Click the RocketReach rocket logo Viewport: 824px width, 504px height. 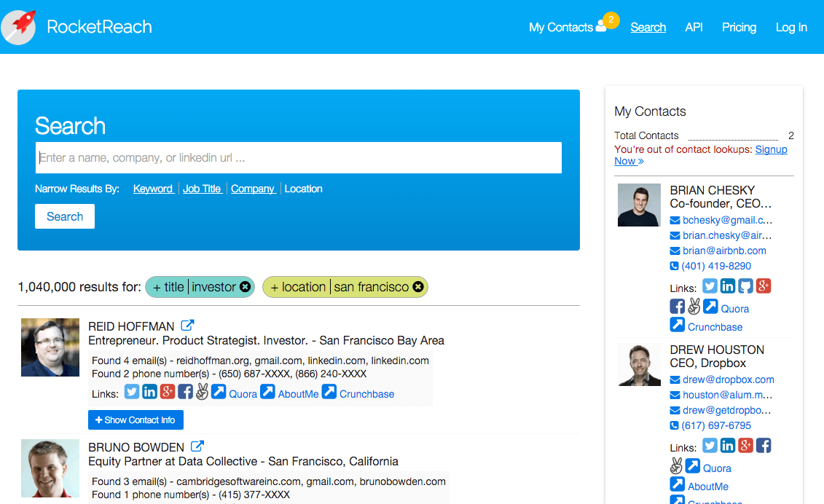click(x=19, y=27)
